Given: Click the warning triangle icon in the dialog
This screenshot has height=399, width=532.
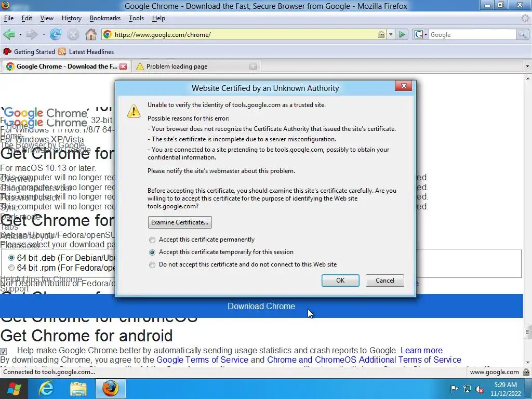Looking at the screenshot, I should pos(134,111).
